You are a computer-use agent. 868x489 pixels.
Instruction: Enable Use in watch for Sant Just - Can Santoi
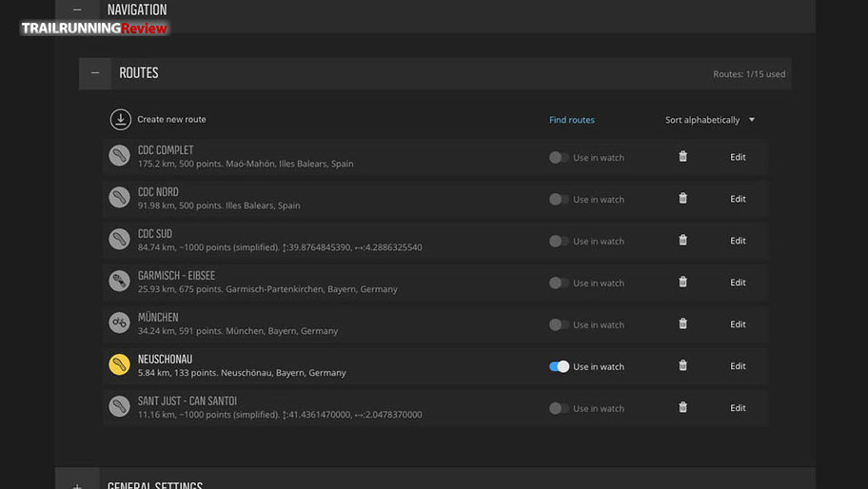pyautogui.click(x=559, y=408)
